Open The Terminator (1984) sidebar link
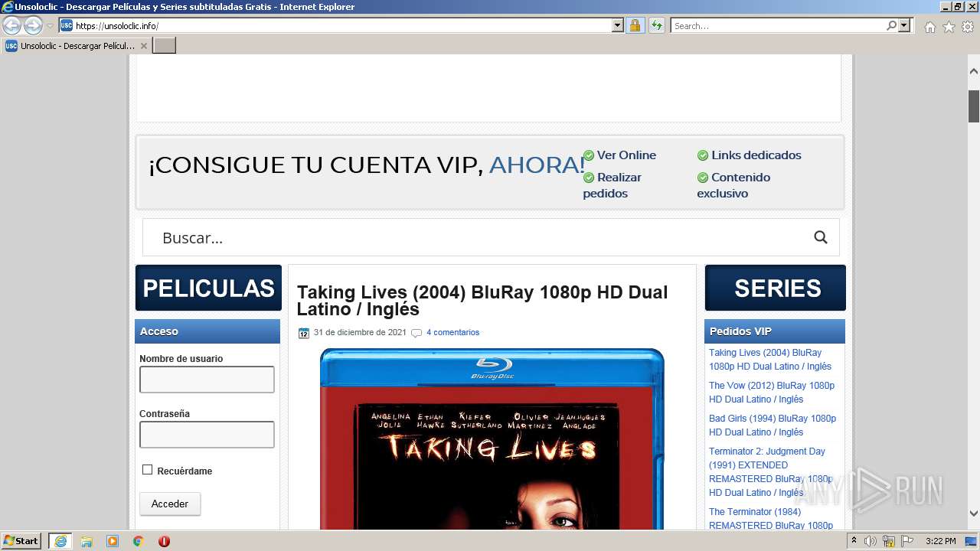980x551 pixels. coord(771,519)
